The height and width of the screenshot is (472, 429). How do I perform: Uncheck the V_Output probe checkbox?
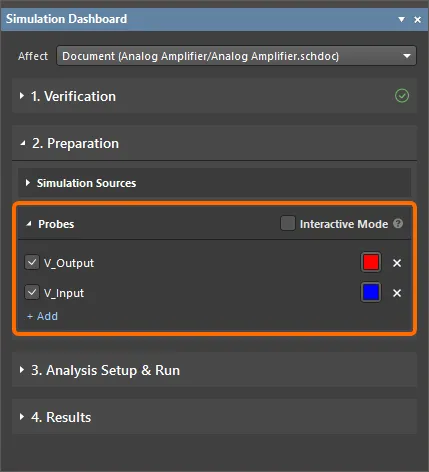coord(32,263)
